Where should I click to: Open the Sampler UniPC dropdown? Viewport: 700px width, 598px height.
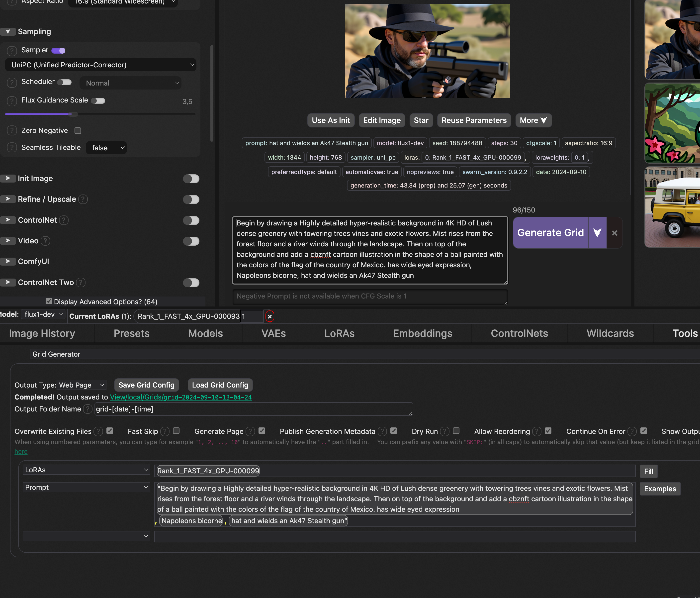(x=101, y=65)
